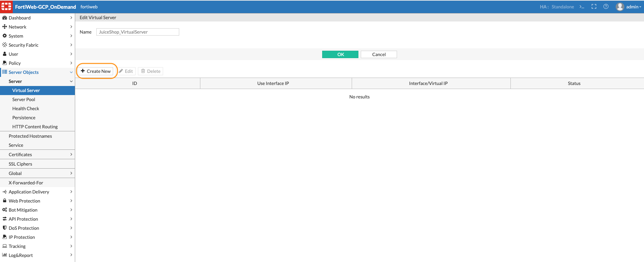Click the Tracking laptop icon
The image size is (644, 262).
(x=5, y=246)
